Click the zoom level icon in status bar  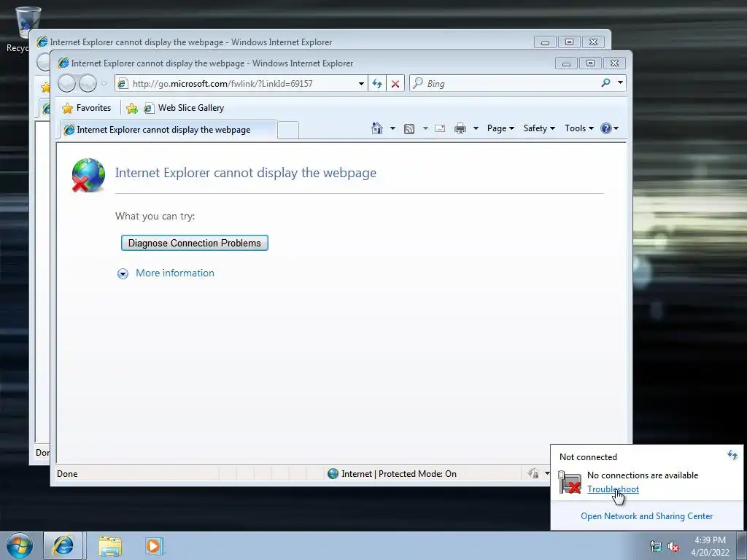pos(533,473)
